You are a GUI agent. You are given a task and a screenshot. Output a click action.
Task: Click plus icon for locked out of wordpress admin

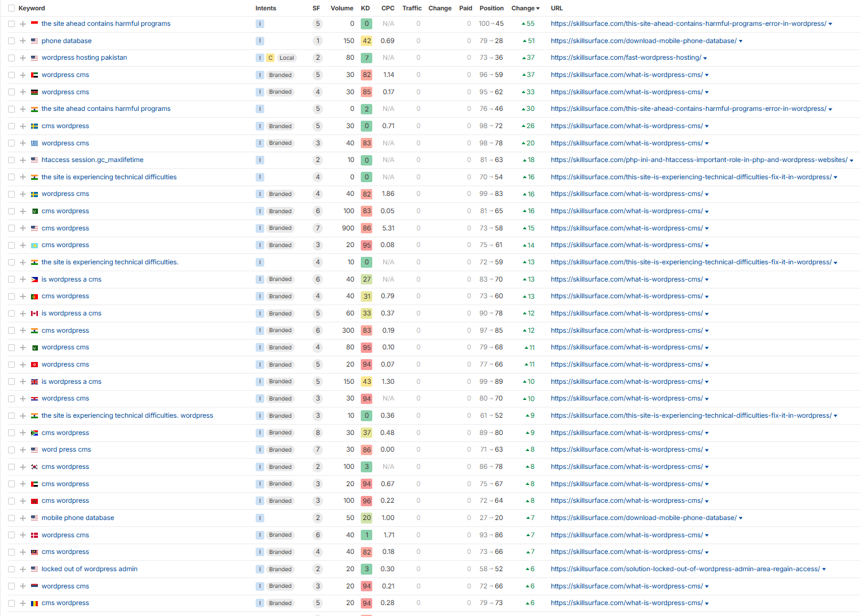(x=23, y=569)
